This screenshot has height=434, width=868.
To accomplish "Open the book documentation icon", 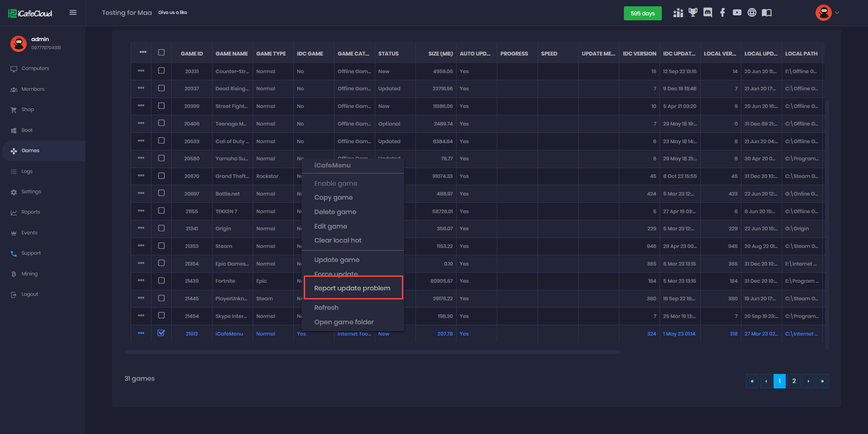I will pyautogui.click(x=767, y=13).
